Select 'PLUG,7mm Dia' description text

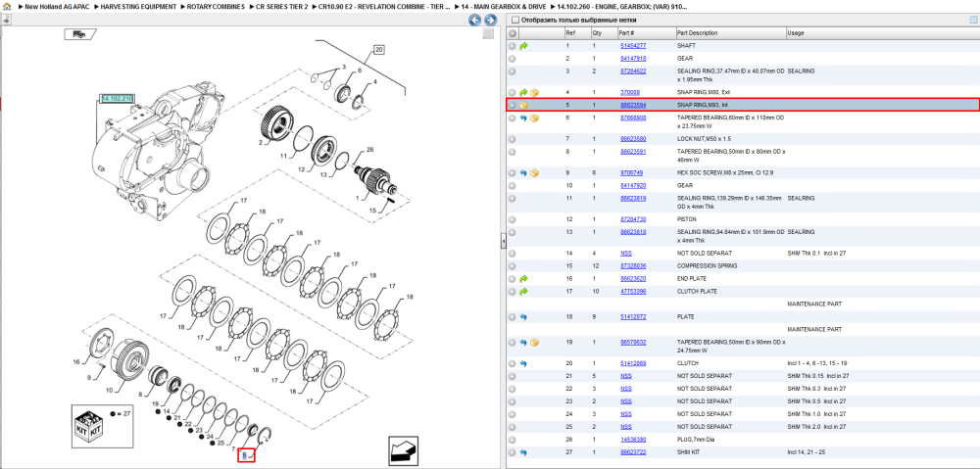coord(695,439)
